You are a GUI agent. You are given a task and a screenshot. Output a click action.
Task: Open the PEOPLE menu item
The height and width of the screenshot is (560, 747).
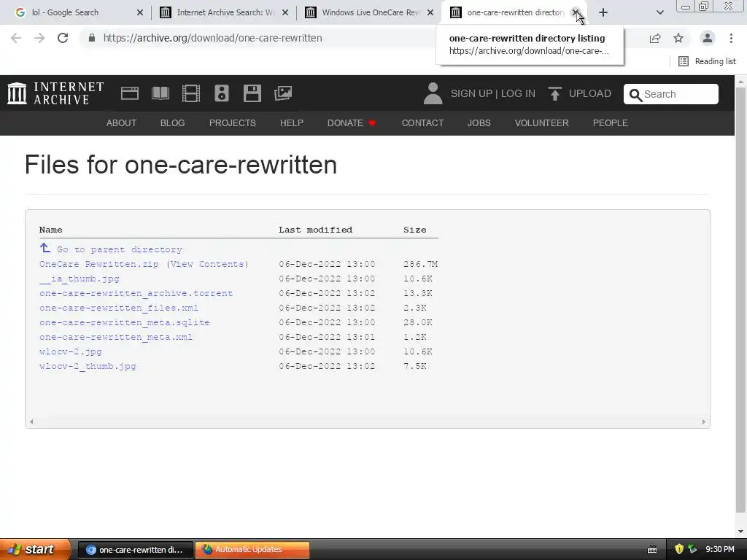tap(611, 122)
